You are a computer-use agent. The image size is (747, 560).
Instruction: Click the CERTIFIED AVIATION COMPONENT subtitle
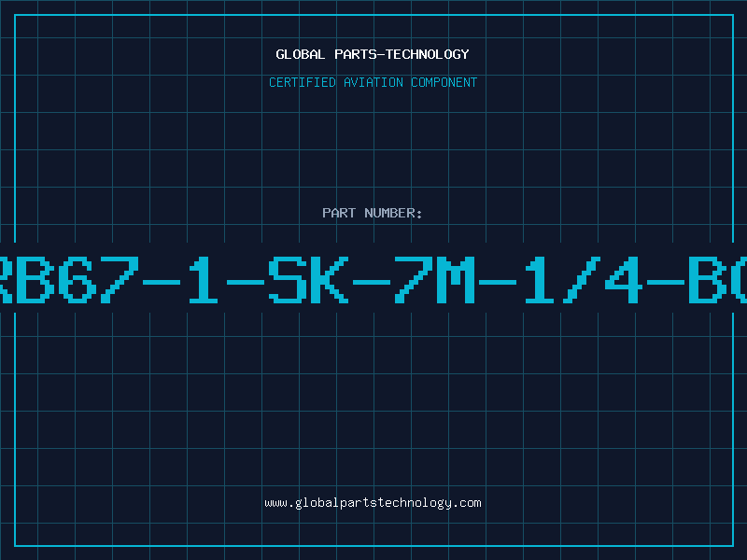[373, 82]
